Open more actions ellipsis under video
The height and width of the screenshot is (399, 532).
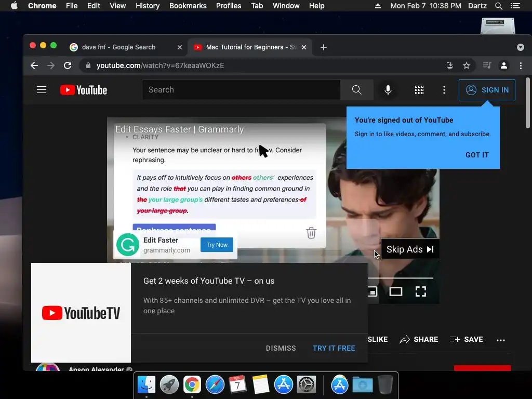pyautogui.click(x=501, y=340)
